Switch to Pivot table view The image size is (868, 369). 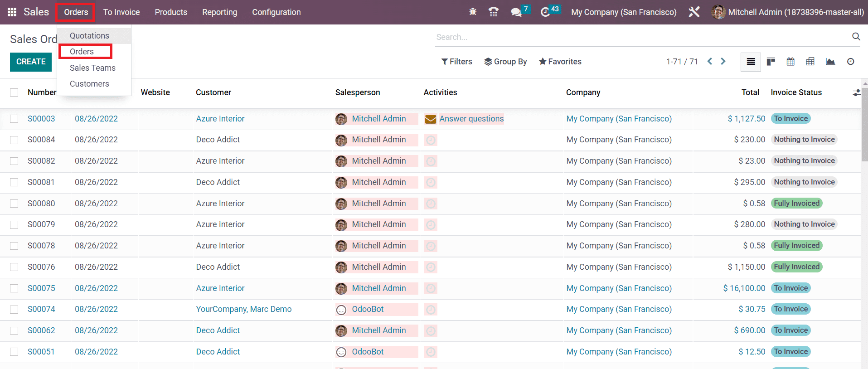pyautogui.click(x=810, y=62)
